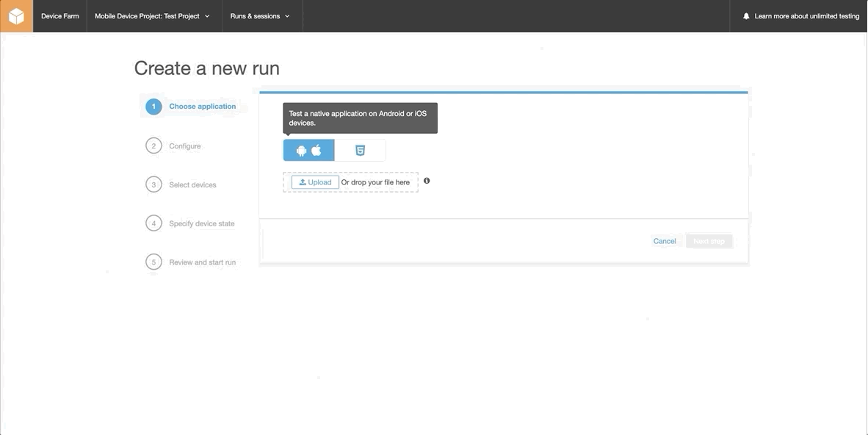The width and height of the screenshot is (868, 435).
Task: Click the step 5 circle number icon
Action: tap(153, 262)
